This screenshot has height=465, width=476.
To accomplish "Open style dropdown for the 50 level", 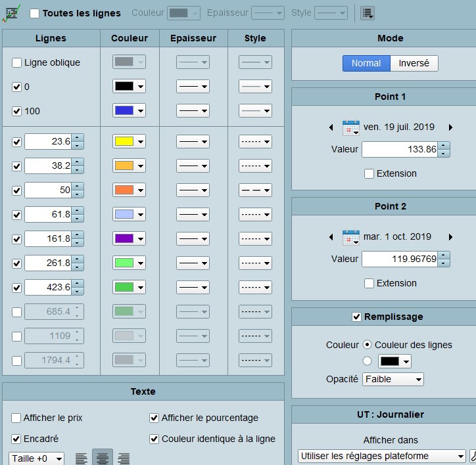I will 255,190.
